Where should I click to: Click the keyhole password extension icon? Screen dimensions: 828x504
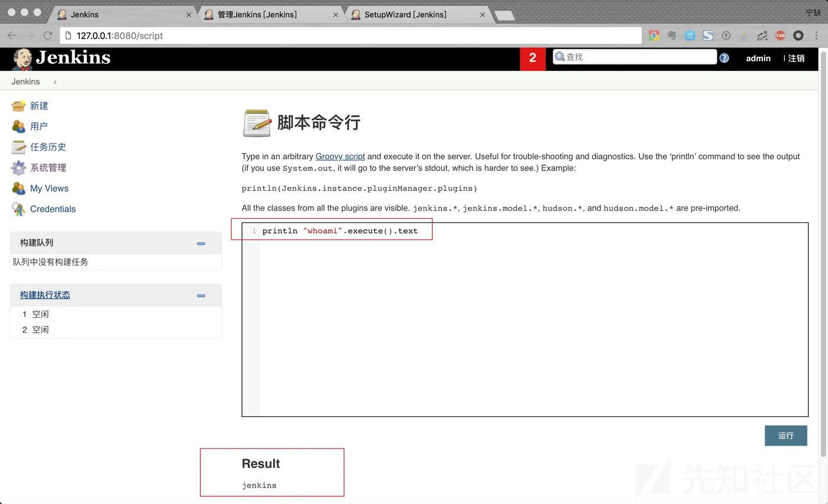pyautogui.click(x=726, y=35)
